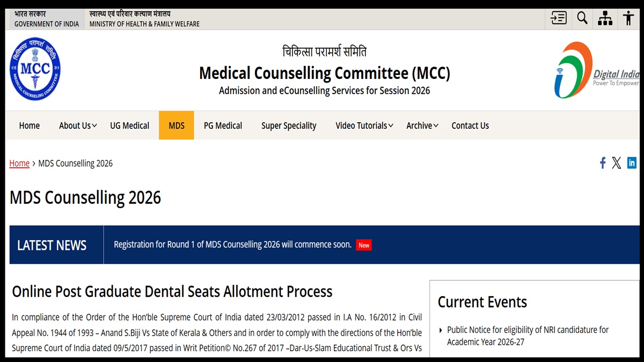Open accessibility options icon

(628, 18)
